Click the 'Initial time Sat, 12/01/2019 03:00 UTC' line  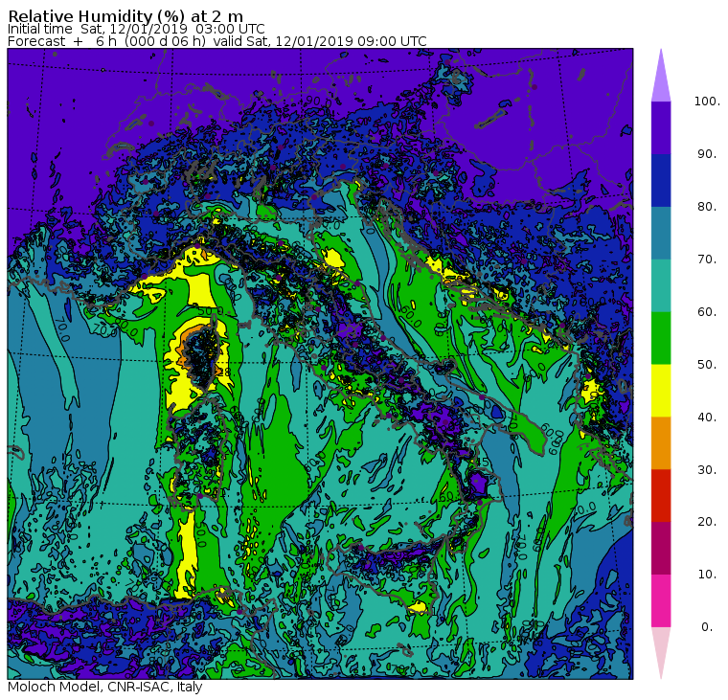(x=136, y=29)
